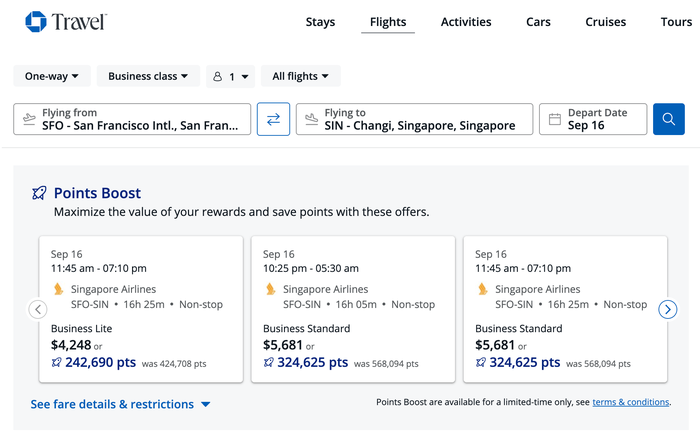This screenshot has width=700, height=434.
Task: Click '242,690 pts' on Business Lite card
Action: point(100,362)
